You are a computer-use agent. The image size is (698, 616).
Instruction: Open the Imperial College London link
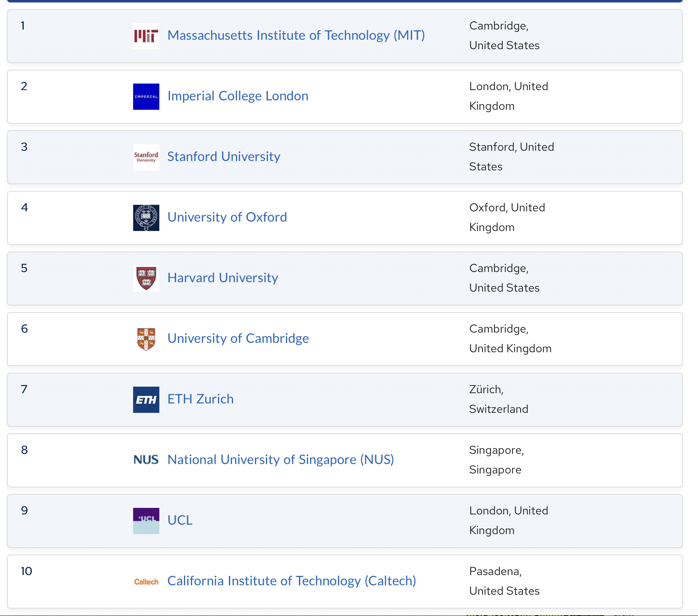pyautogui.click(x=238, y=96)
